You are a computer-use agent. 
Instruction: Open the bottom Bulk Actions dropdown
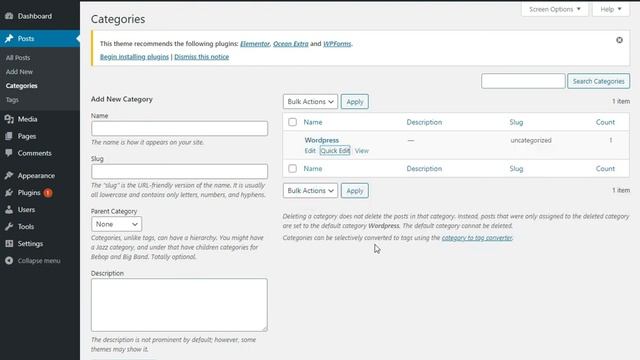coord(310,191)
